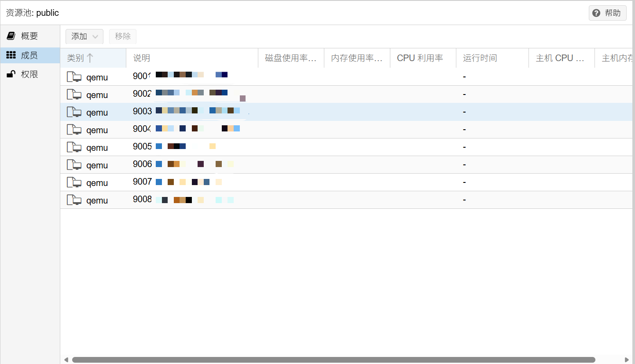Click the 运行时间 column header
The image size is (635, 364).
[480, 58]
